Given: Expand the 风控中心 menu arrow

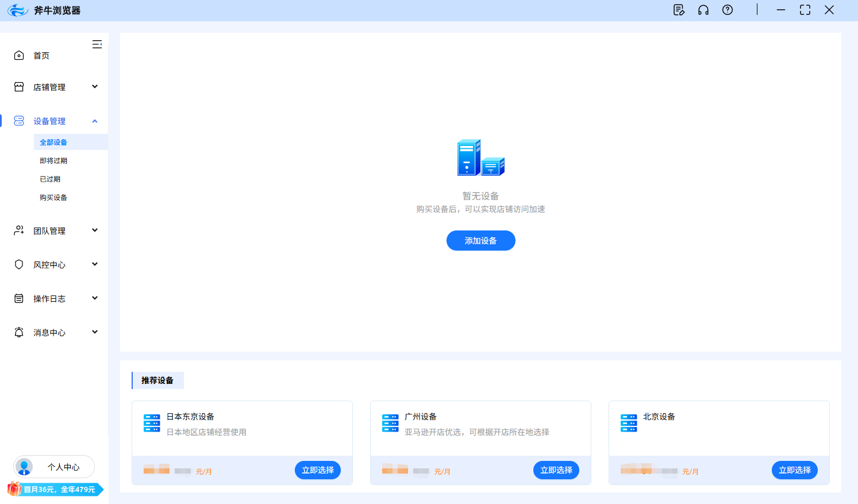Looking at the screenshot, I should tap(95, 264).
